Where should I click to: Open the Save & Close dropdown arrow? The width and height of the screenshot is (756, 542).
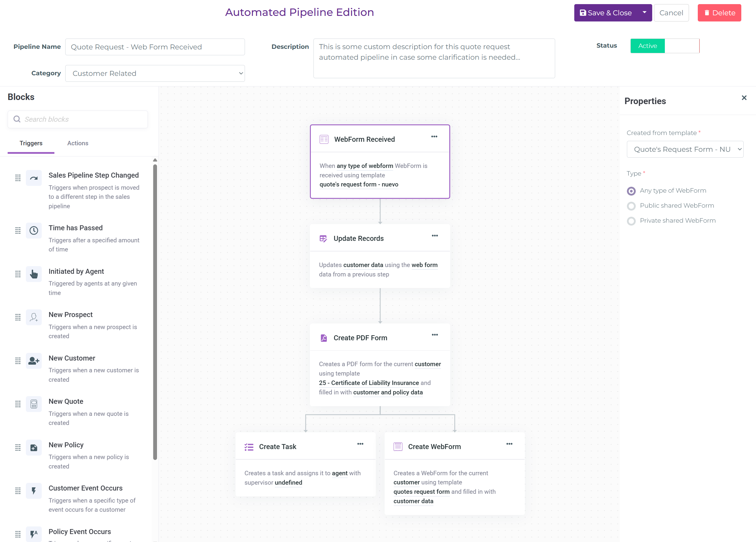(644, 13)
